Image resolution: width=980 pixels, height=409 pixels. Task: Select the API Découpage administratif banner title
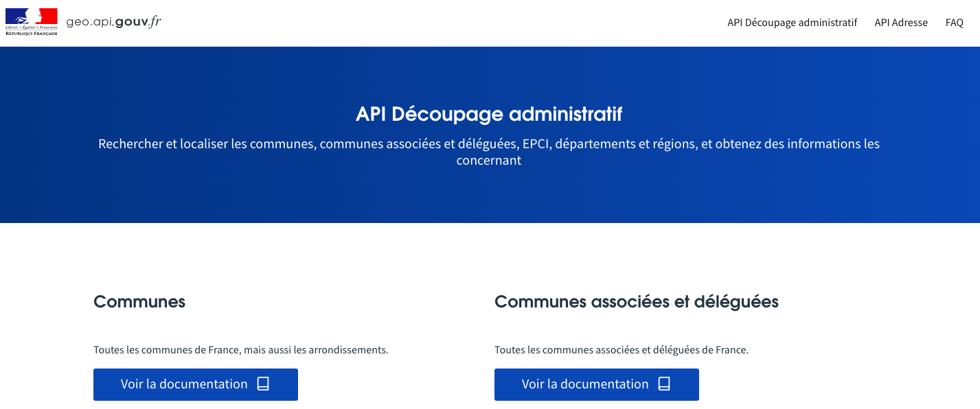coord(489,114)
